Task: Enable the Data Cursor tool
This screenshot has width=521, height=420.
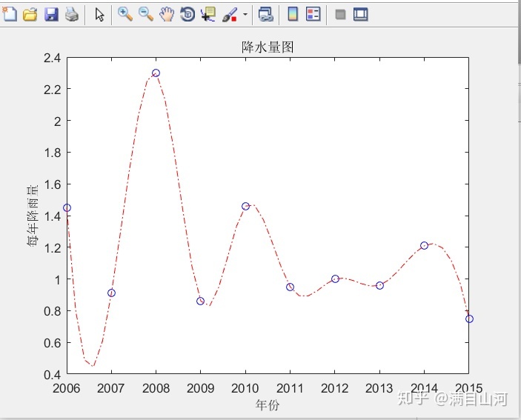Action: click(x=208, y=14)
